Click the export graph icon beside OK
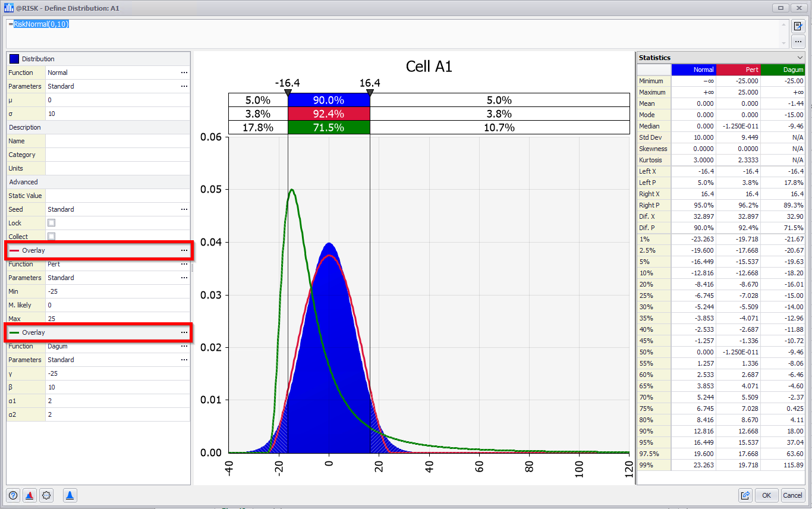 coord(745,495)
